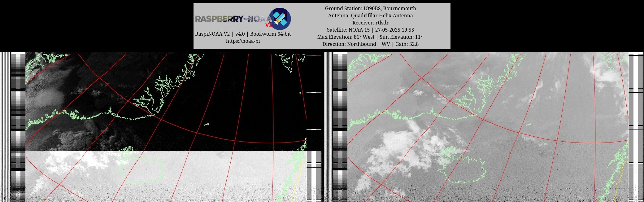644x202 pixels.
Task: Click the left channel satellite image
Action: 166,127
